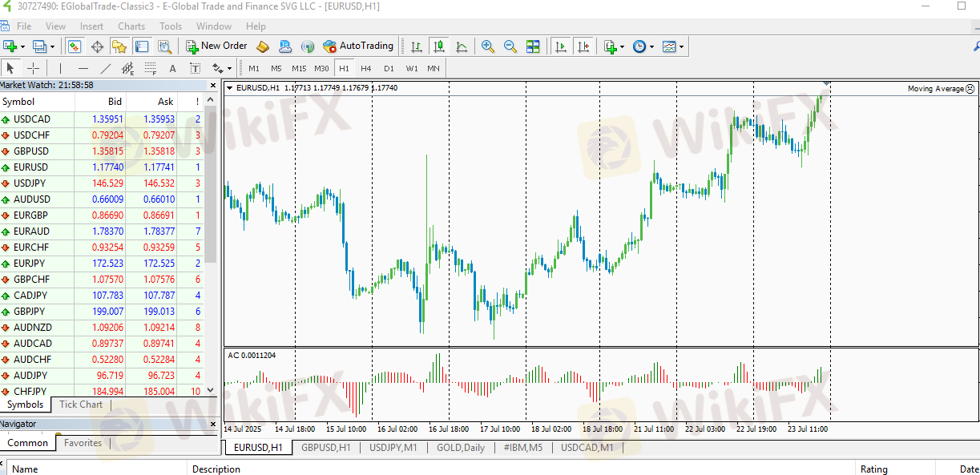Viewport: 980px width, 475px height.
Task: Open MetaEditor from the yellow book icon
Action: (262, 46)
